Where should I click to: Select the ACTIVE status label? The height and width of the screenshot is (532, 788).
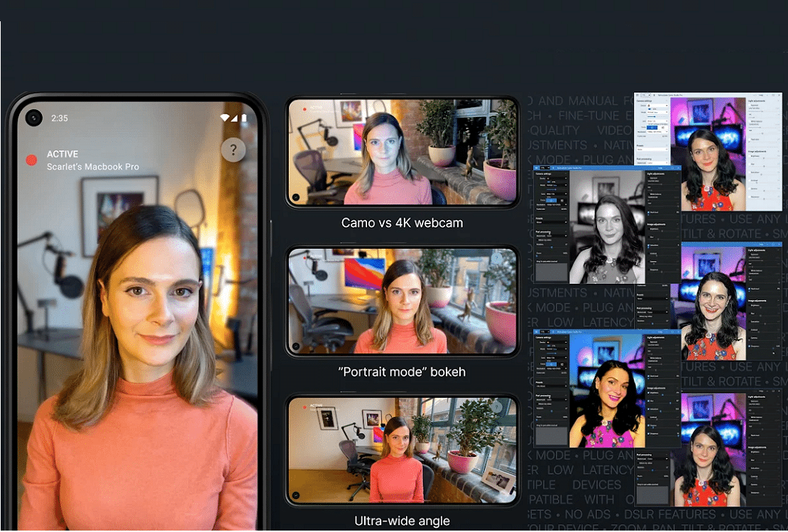pos(62,154)
